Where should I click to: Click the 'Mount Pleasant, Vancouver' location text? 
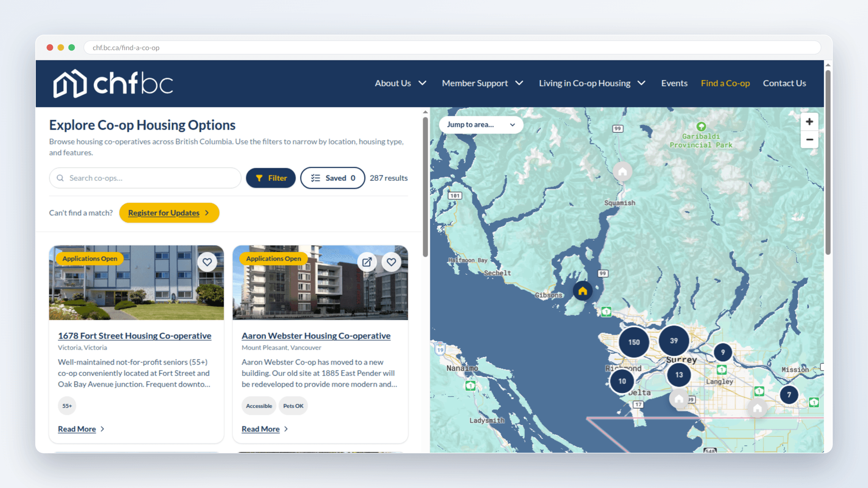pos(281,347)
